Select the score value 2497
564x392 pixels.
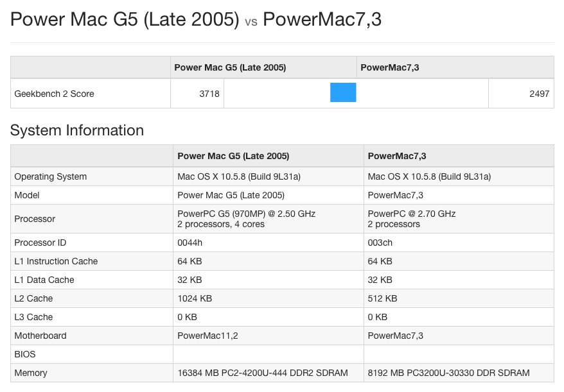point(539,94)
